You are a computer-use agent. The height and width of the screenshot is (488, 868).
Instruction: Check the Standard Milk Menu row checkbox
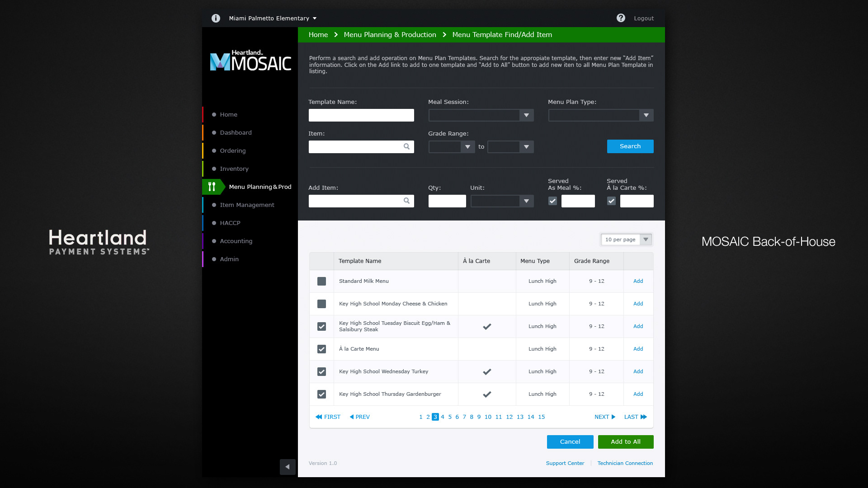321,281
